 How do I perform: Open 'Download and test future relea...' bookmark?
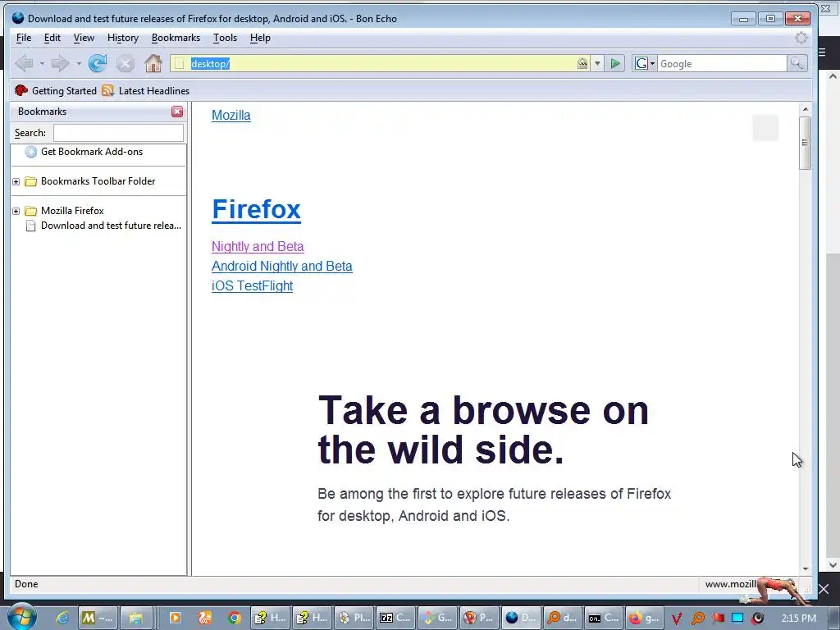(x=104, y=226)
